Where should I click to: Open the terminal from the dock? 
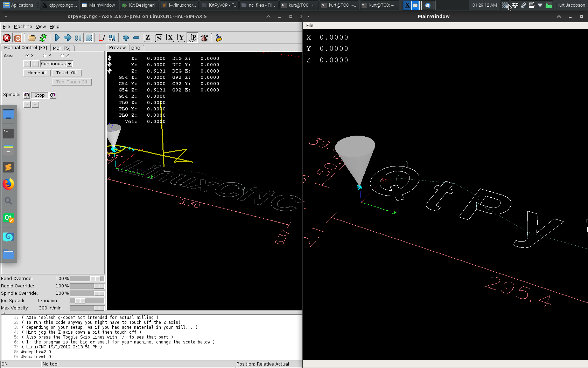tap(8, 133)
